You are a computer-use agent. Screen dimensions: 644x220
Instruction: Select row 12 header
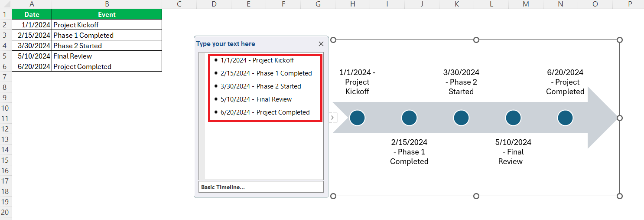(x=6, y=129)
